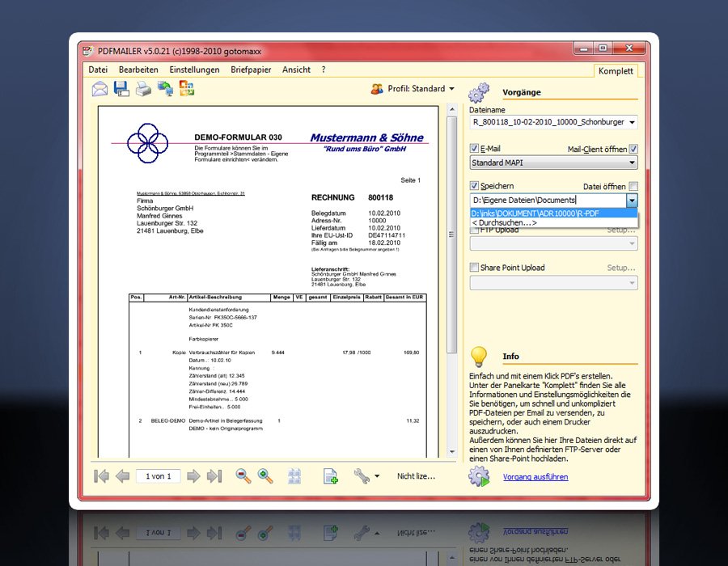Open the Datei menu
This screenshot has height=566, width=728.
(x=98, y=70)
